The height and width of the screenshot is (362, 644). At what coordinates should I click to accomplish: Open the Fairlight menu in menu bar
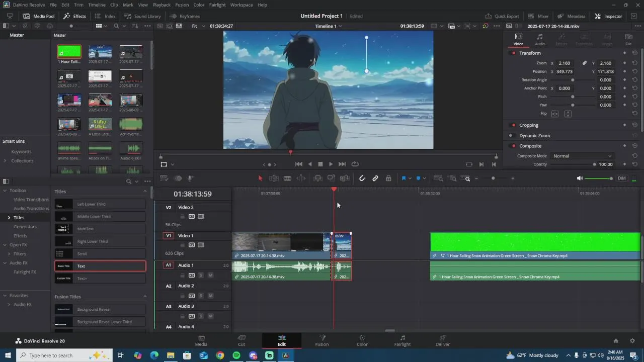217,5
